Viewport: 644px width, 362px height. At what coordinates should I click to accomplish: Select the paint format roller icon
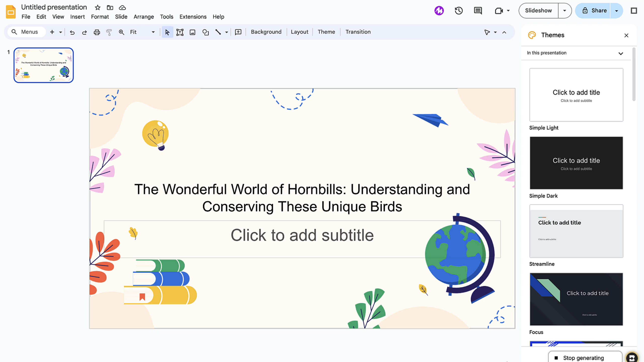click(109, 32)
